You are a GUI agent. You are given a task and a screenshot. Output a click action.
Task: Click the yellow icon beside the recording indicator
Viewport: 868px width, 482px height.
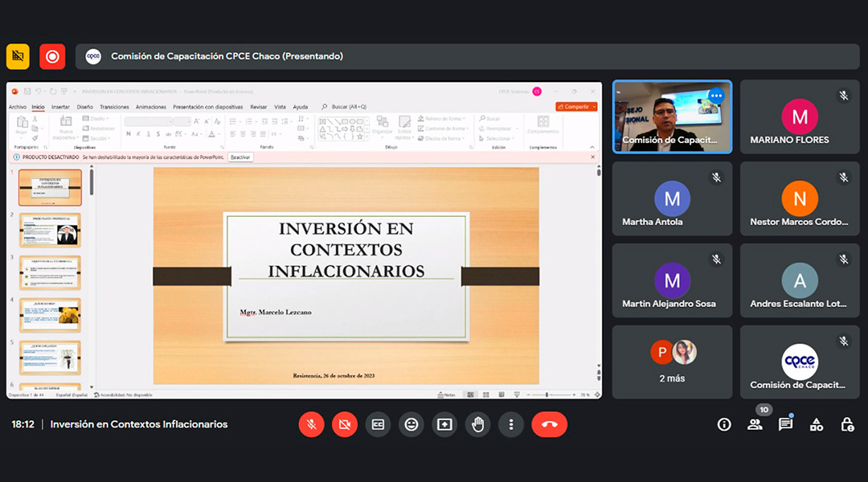(x=18, y=56)
